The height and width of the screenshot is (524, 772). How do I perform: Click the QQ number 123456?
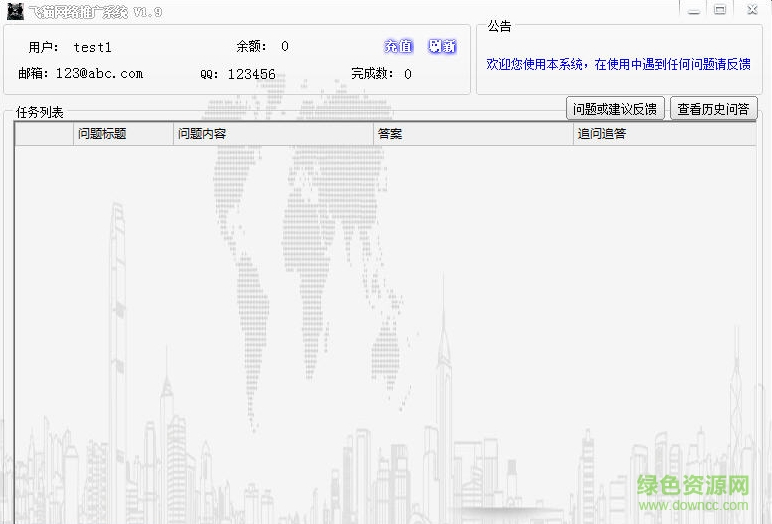coord(251,74)
